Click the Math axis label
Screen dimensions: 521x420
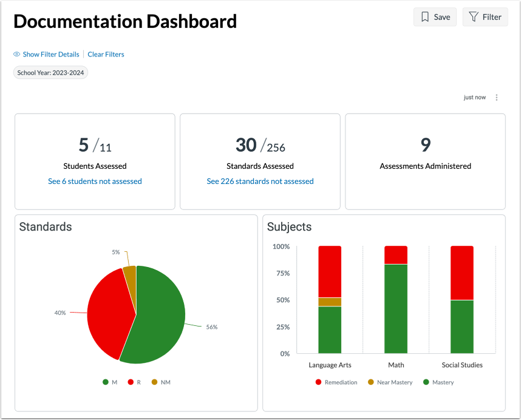[x=396, y=365]
